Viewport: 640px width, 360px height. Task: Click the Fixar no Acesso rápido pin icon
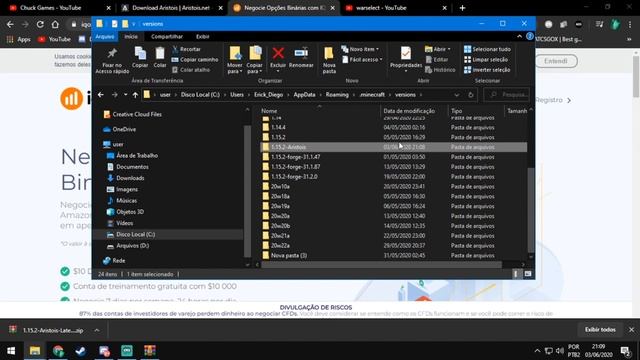point(112,53)
